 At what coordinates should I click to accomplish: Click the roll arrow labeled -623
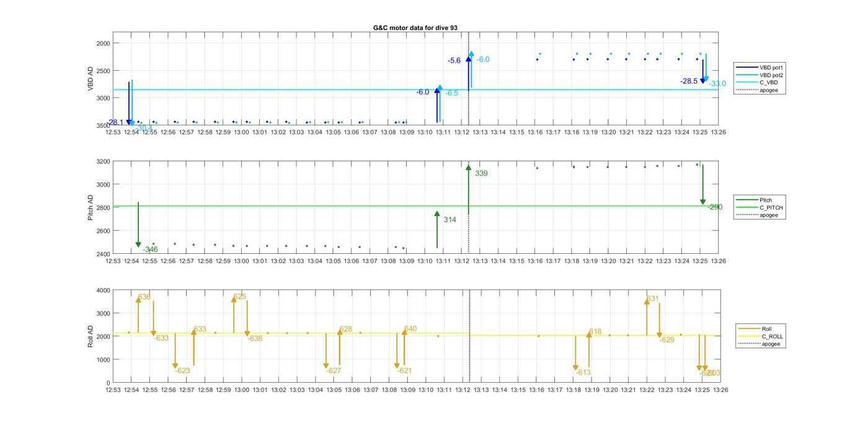click(x=175, y=351)
